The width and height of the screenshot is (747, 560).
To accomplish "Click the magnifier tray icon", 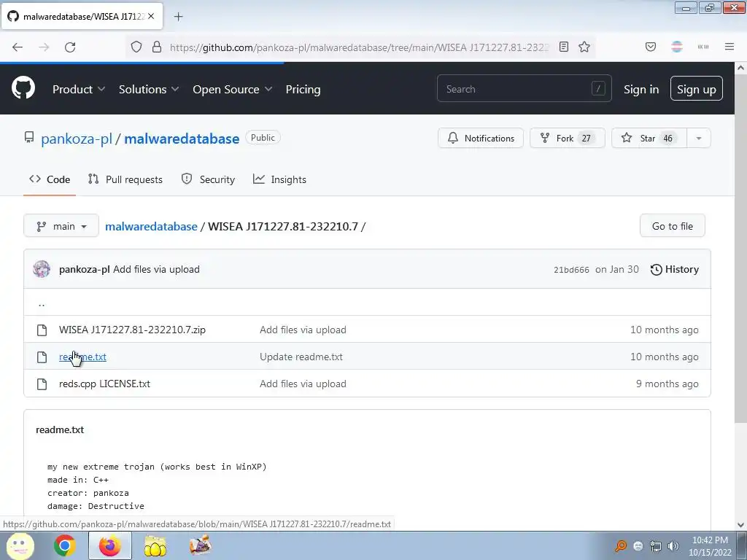I will pyautogui.click(x=621, y=545).
